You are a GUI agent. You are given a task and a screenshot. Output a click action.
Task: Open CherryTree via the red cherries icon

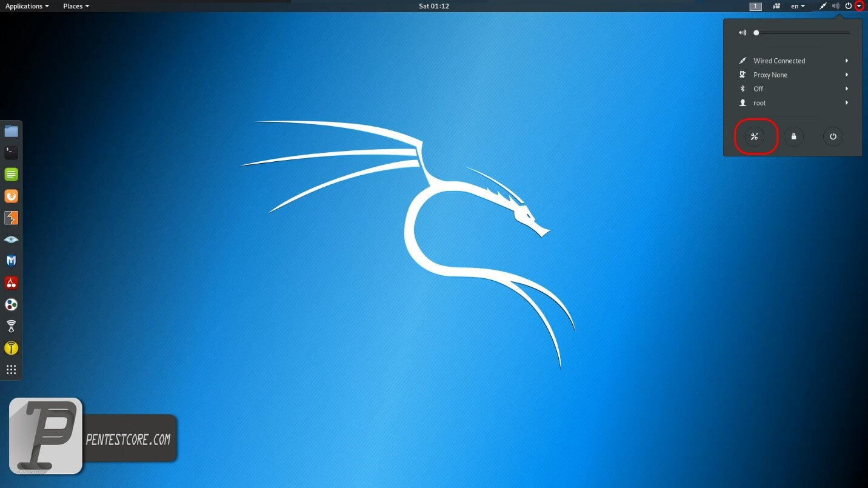pyautogui.click(x=11, y=282)
